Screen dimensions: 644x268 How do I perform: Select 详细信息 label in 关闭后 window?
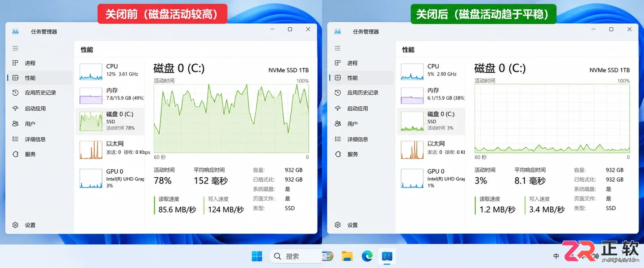[x=358, y=139]
